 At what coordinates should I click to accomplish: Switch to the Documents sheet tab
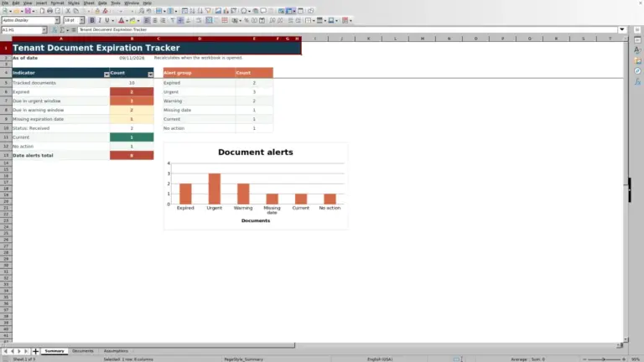pyautogui.click(x=83, y=351)
